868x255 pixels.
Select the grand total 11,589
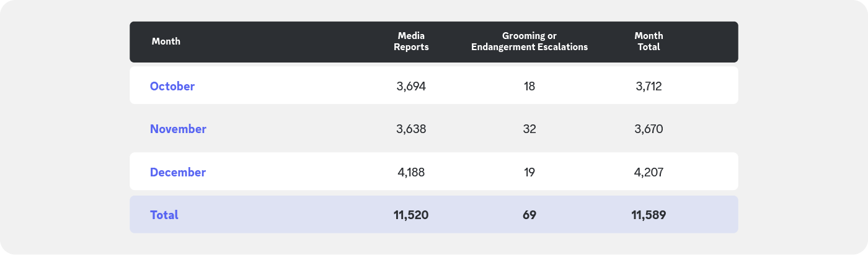pos(649,215)
